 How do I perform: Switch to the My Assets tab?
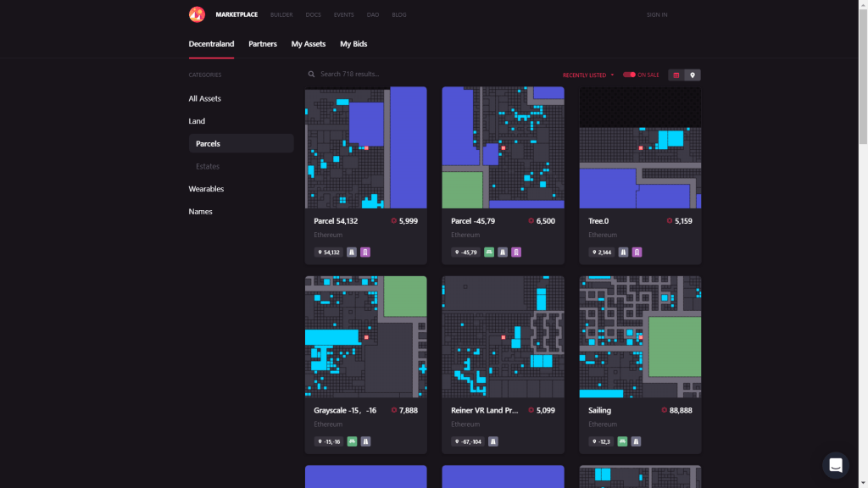(309, 44)
